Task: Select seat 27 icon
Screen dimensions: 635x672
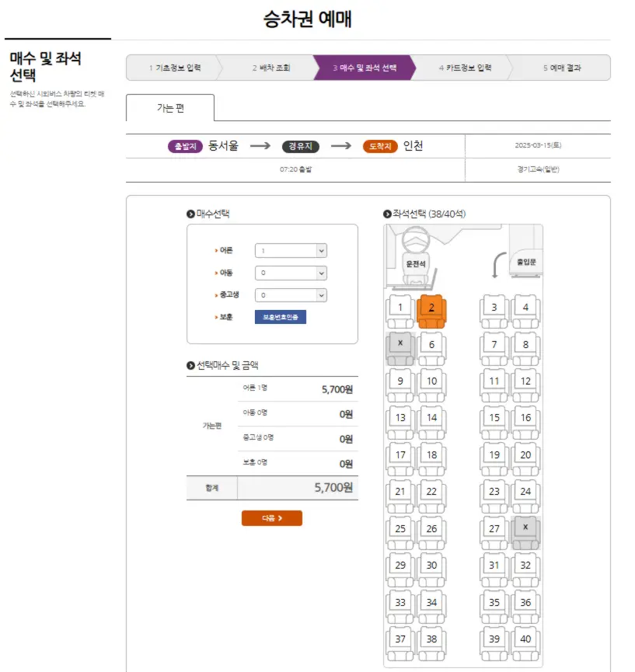Action: [494, 532]
